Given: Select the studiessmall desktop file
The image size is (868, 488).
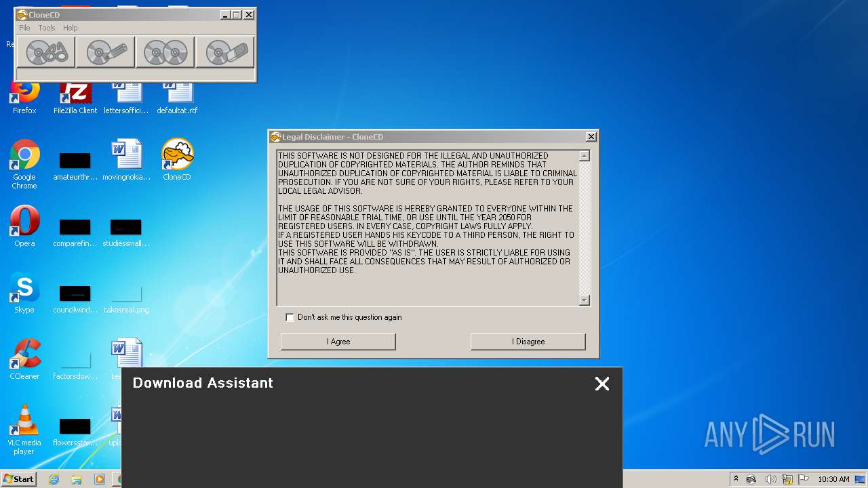Looking at the screenshot, I should tap(126, 232).
